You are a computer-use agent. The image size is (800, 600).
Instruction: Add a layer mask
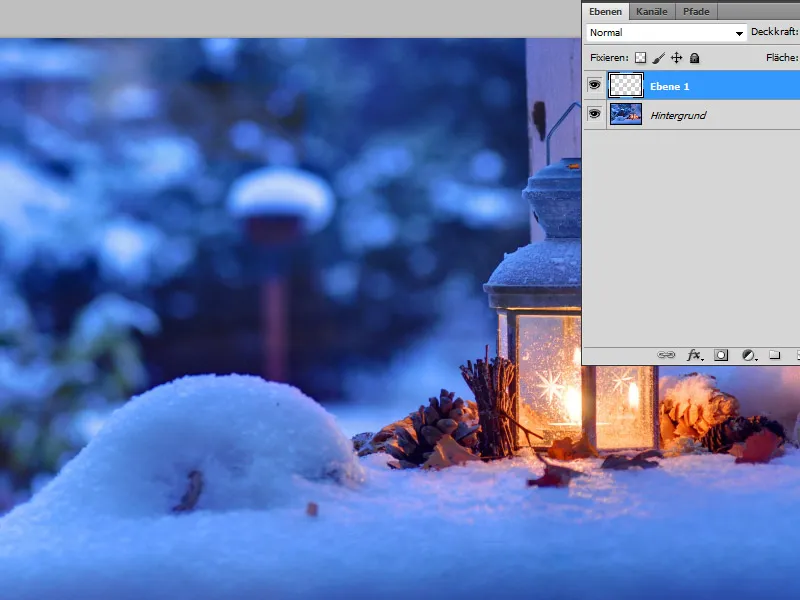[x=721, y=355]
